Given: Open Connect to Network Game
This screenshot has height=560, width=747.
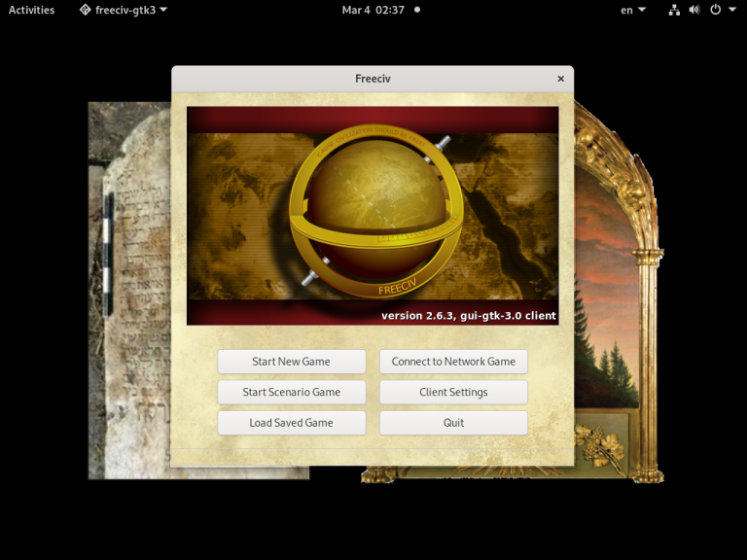Looking at the screenshot, I should (x=453, y=362).
